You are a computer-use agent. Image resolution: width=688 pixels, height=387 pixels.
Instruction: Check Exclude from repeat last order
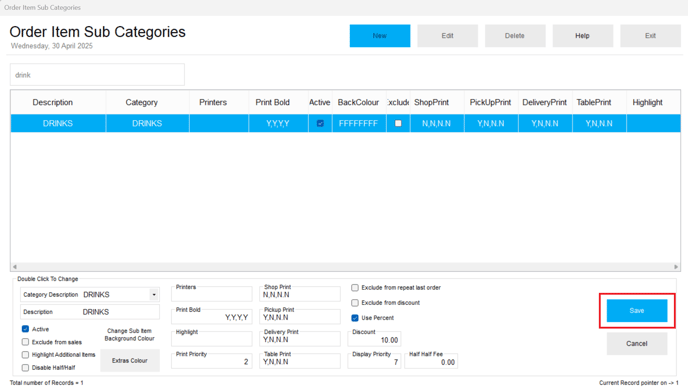pos(355,288)
